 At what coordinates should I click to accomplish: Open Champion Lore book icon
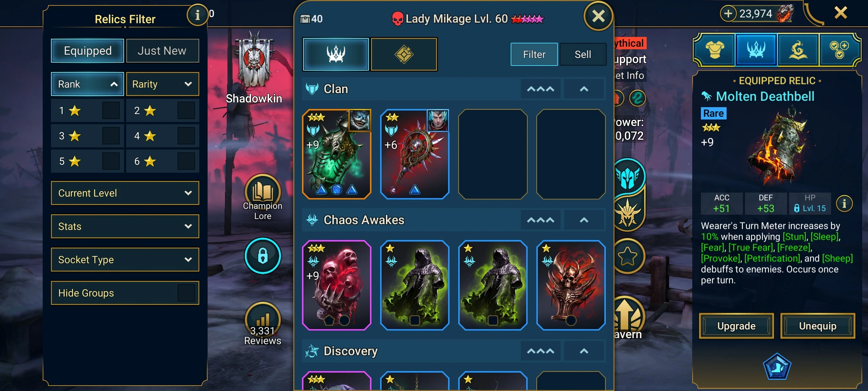tap(263, 192)
